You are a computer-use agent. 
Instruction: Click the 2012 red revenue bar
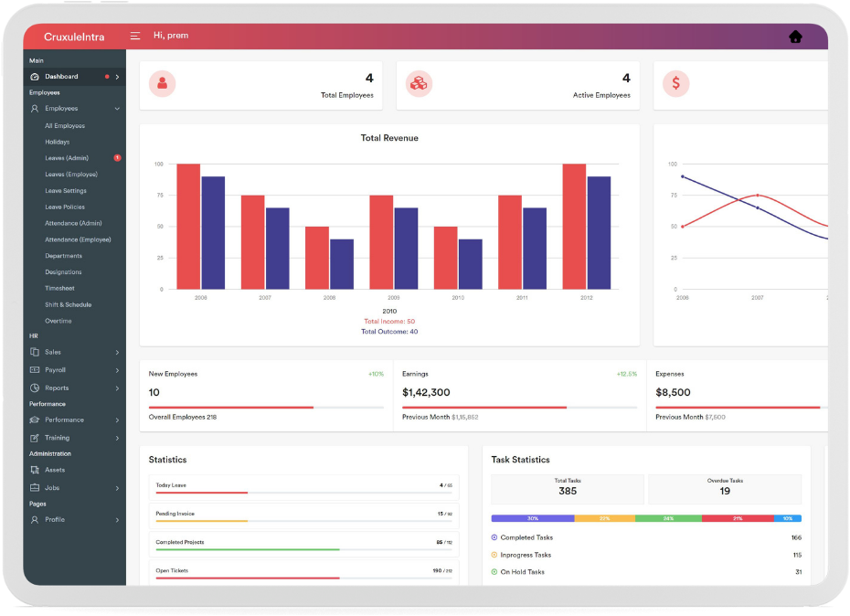tap(574, 226)
